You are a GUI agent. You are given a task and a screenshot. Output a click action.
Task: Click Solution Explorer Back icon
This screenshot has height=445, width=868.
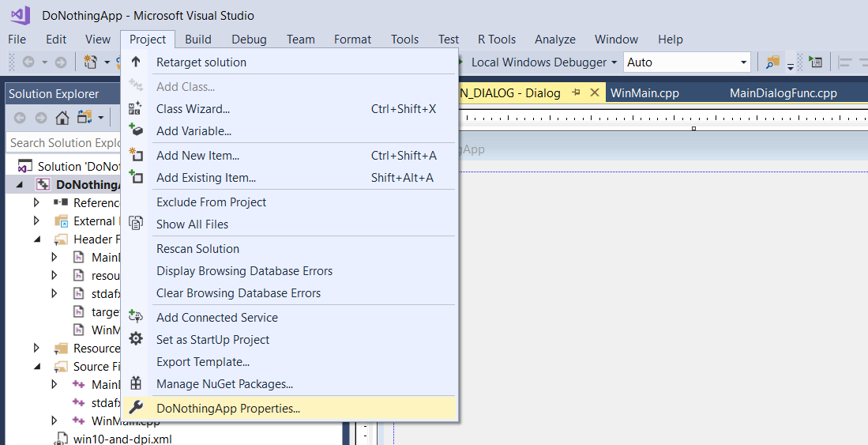pos(20,118)
